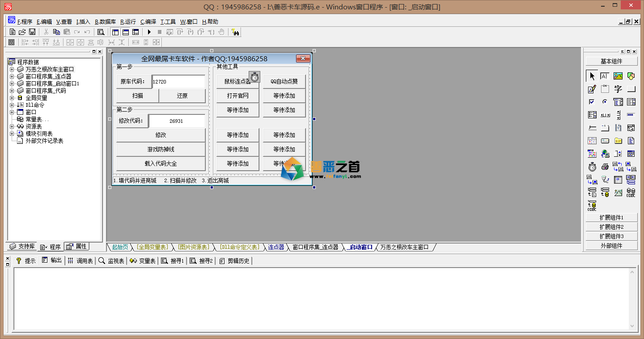Click the Save floppy disk icon

click(x=32, y=32)
